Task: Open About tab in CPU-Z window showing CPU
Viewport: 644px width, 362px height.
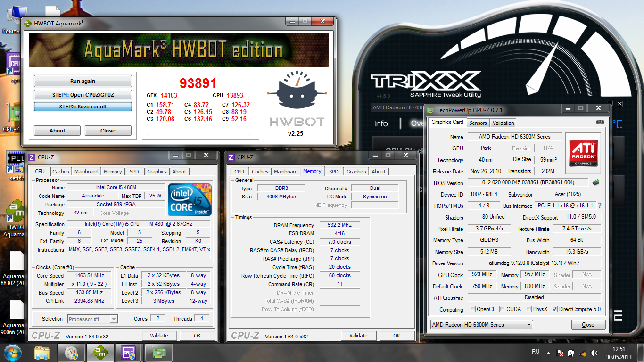Action: [179, 172]
